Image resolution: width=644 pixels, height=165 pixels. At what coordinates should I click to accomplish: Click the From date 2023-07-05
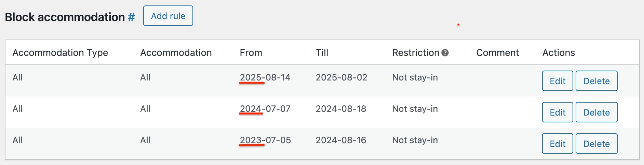pos(265,140)
